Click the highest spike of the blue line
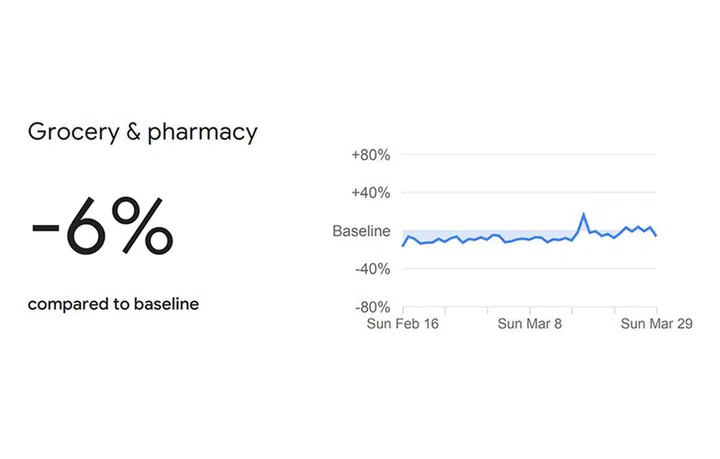Viewport: 720px width, 459px height. 584,213
